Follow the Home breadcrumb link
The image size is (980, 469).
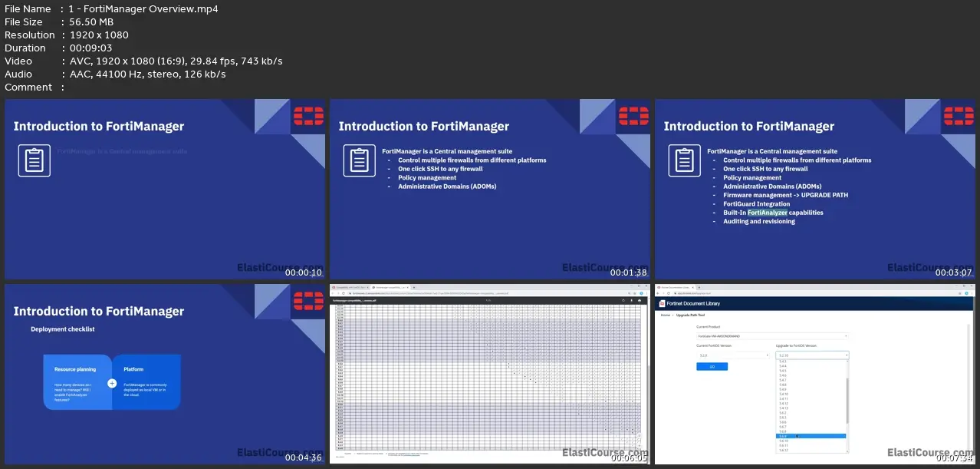(x=664, y=315)
